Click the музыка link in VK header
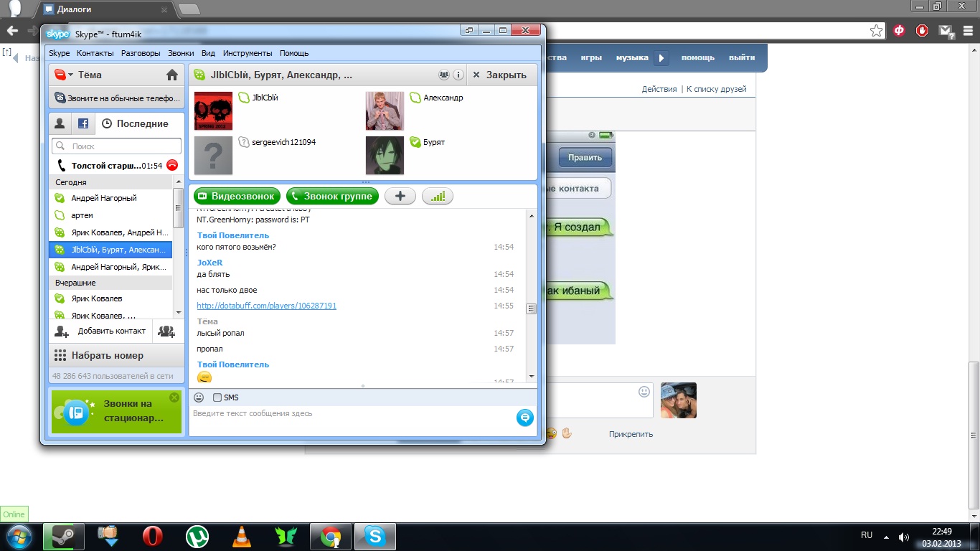 tap(632, 57)
